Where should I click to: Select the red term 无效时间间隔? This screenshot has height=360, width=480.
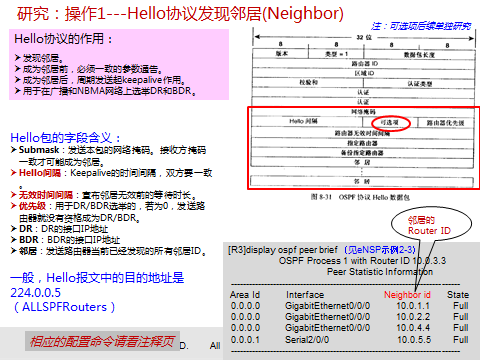45,195
